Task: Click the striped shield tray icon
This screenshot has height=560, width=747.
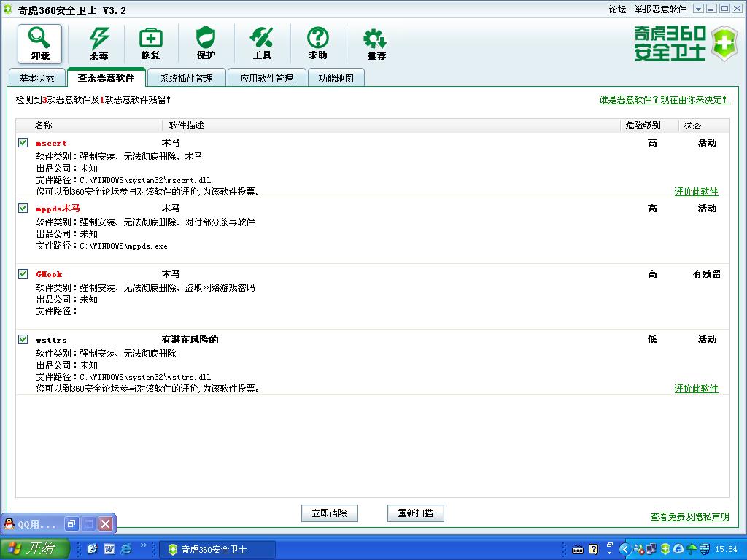Action: (x=704, y=550)
